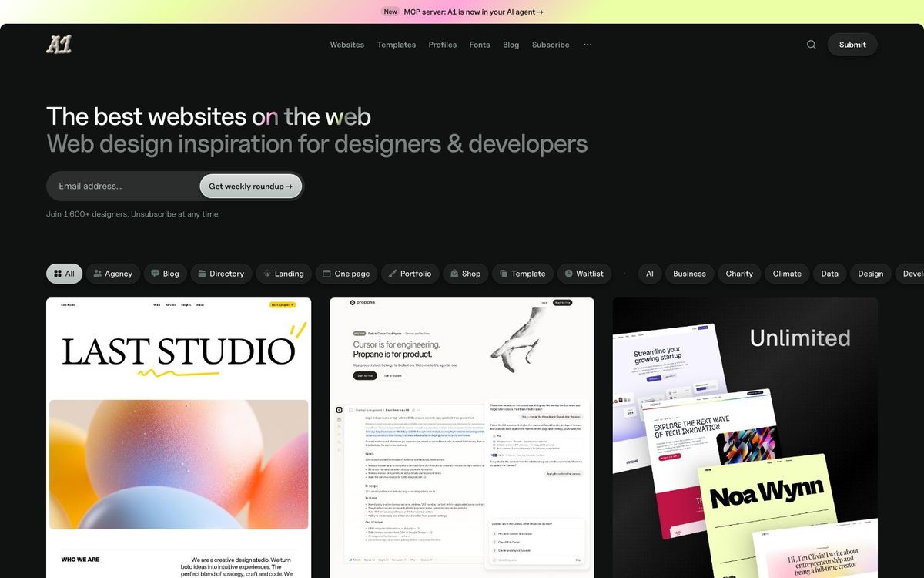Open the three-dots more menu in navigation

pyautogui.click(x=588, y=45)
